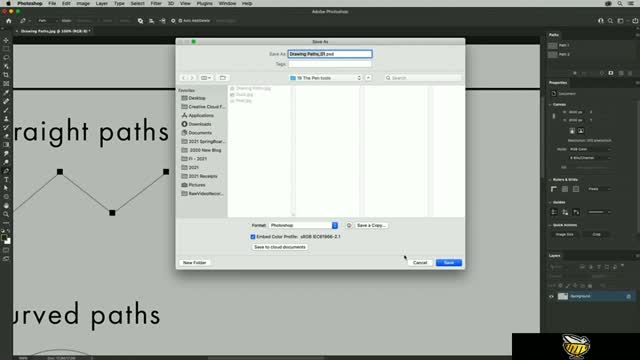Open the folder location popup '19 The Pen tools'
Image resolution: width=640 pixels, height=360 pixels.
(325, 78)
